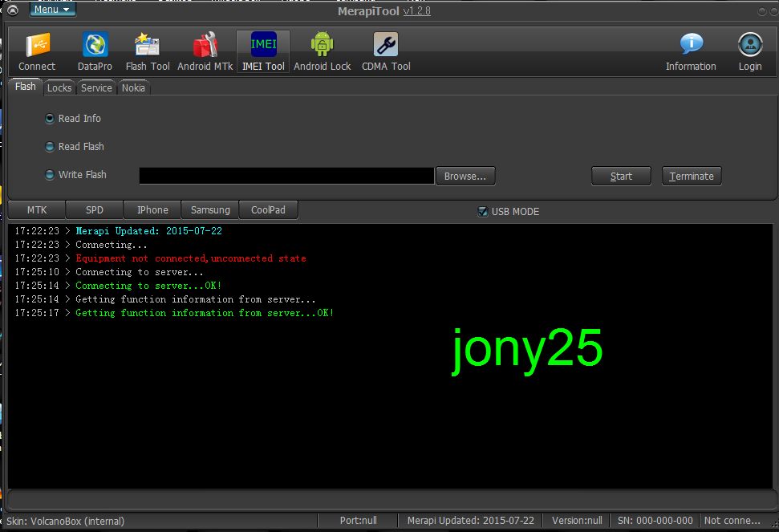Select the Read Info radio option
The image size is (779, 532).
coord(51,119)
